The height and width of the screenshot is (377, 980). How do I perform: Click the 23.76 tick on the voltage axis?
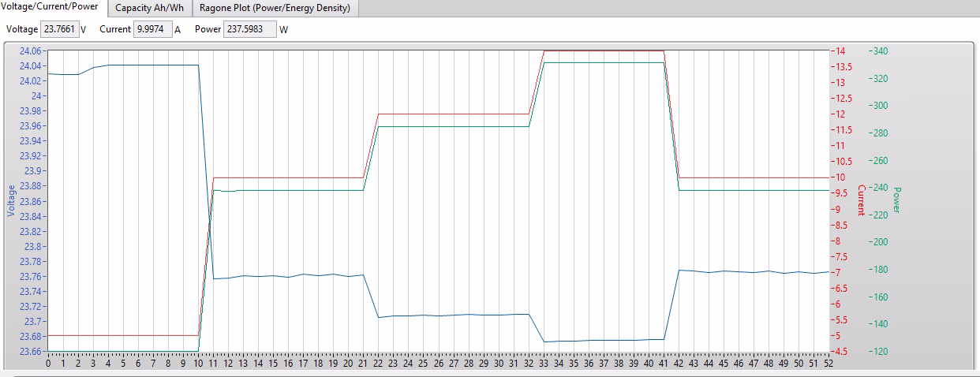coord(29,276)
